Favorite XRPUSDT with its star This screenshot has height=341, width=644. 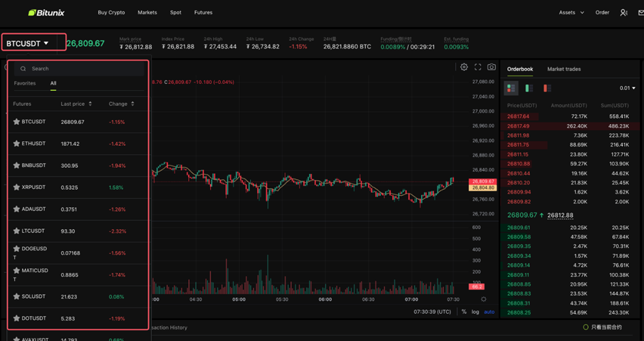pos(16,187)
